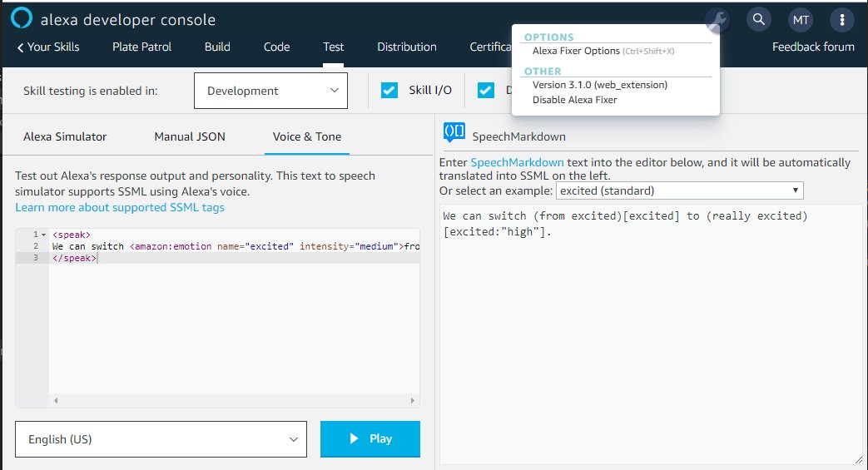Screen dimensions: 868x470
Task: Go back to Your Skills
Action: pyautogui.click(x=48, y=47)
